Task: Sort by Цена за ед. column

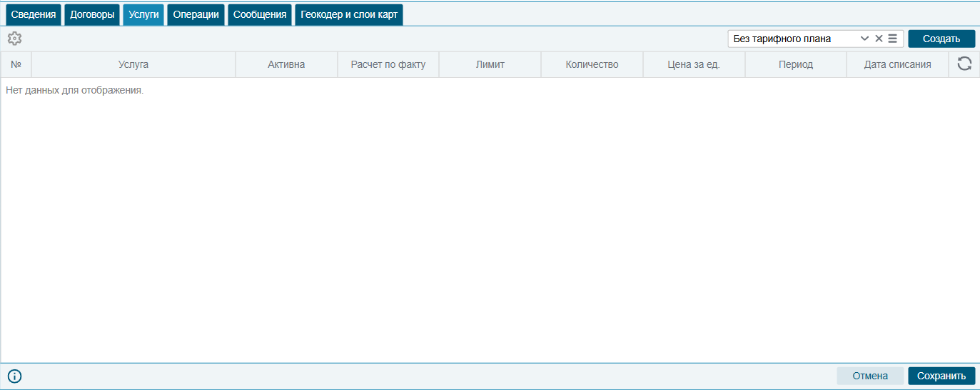Action: [x=693, y=64]
